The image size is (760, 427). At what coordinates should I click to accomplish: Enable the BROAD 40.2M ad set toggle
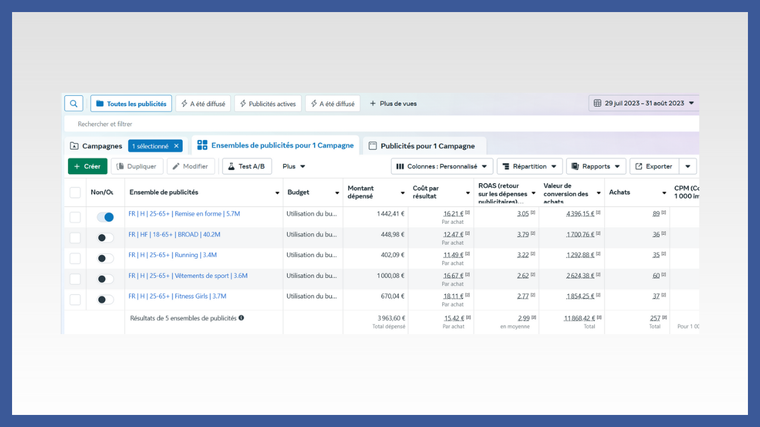click(x=105, y=238)
